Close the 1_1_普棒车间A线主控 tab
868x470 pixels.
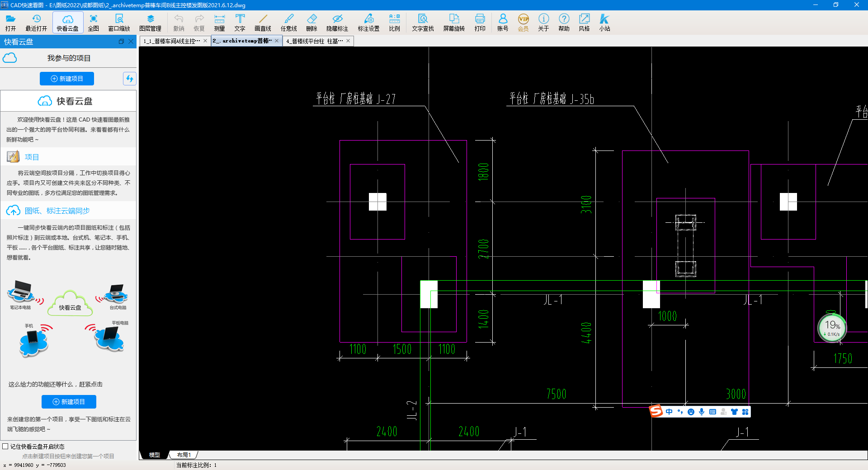[x=205, y=41]
